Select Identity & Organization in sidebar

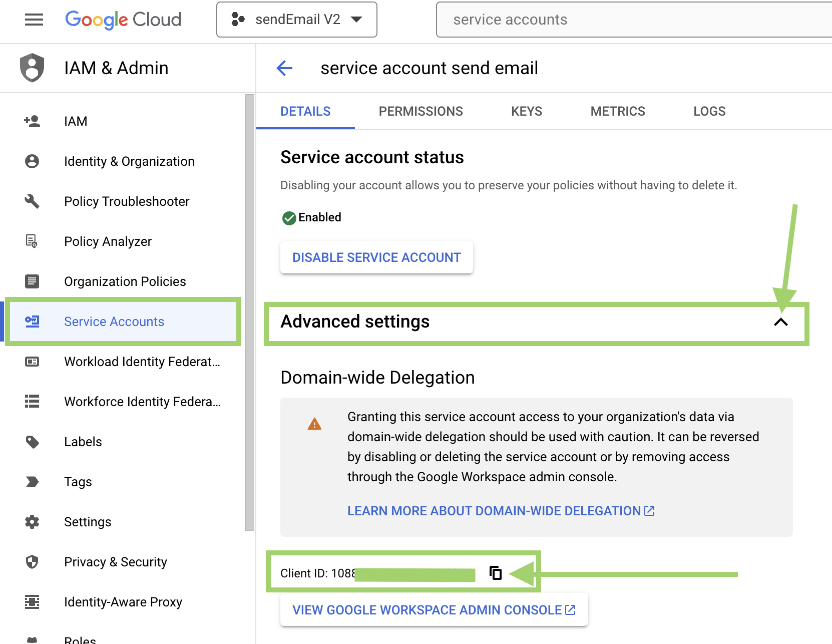coord(123,161)
